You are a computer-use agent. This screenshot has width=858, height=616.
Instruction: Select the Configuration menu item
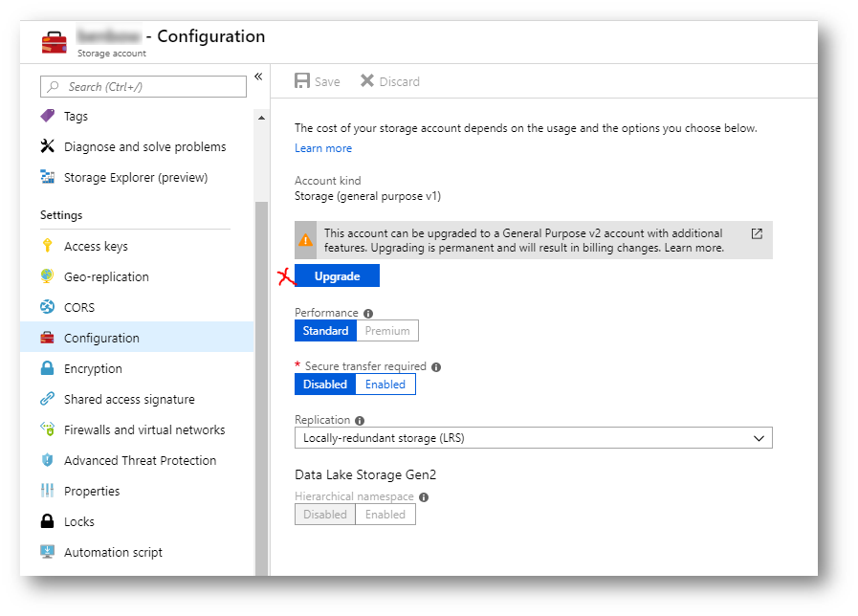tap(138, 338)
